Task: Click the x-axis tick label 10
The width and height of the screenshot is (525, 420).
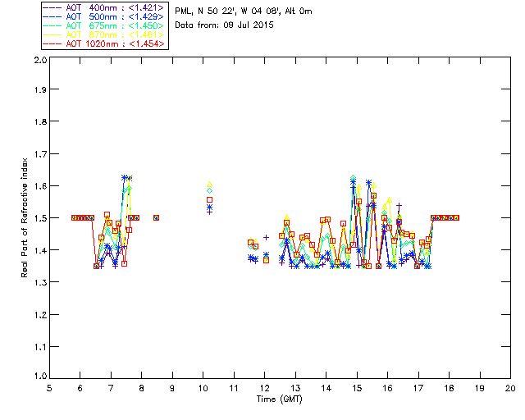Action: pyautogui.click(x=203, y=388)
